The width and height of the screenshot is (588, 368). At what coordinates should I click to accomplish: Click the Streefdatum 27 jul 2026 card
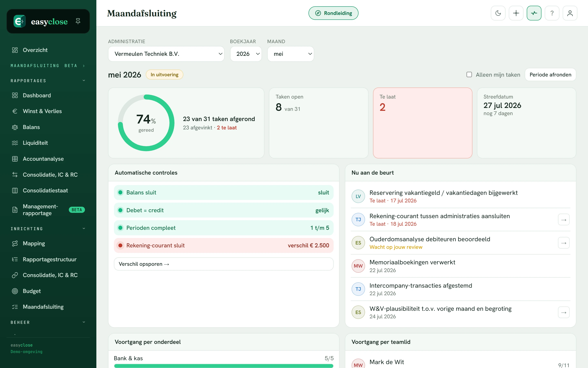click(527, 123)
